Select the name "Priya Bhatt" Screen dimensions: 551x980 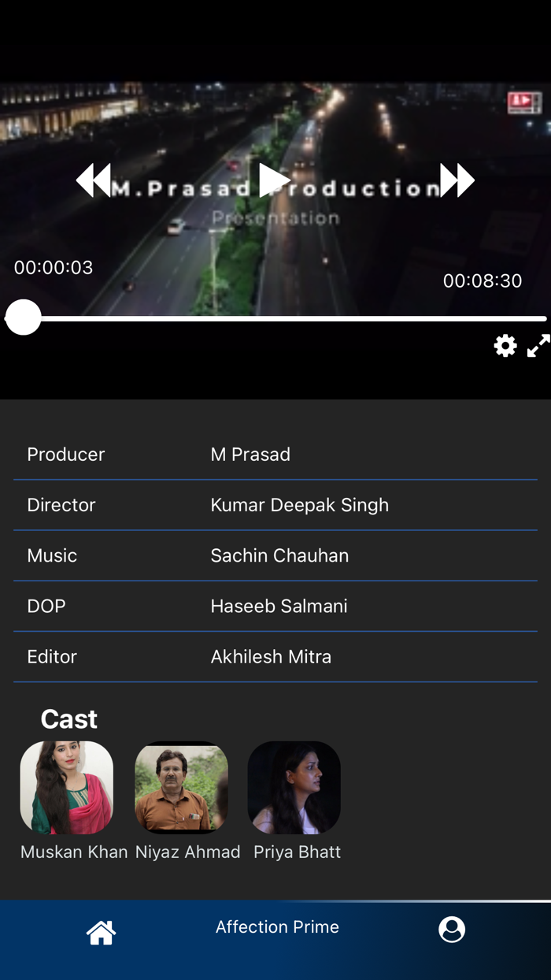pos(297,852)
